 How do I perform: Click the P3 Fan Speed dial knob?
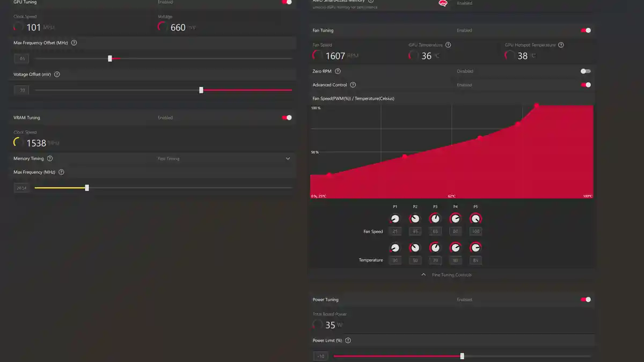[435, 219]
